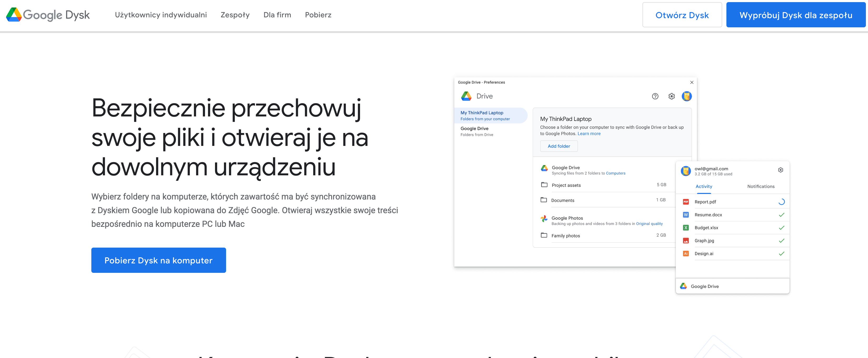The height and width of the screenshot is (358, 868).
Task: Open Użytkownicy indywidualni menu item
Action: click(x=161, y=15)
